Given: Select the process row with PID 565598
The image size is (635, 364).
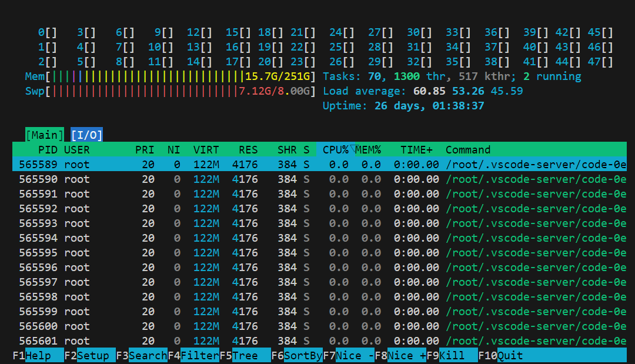Looking at the screenshot, I should pyautogui.click(x=319, y=297).
